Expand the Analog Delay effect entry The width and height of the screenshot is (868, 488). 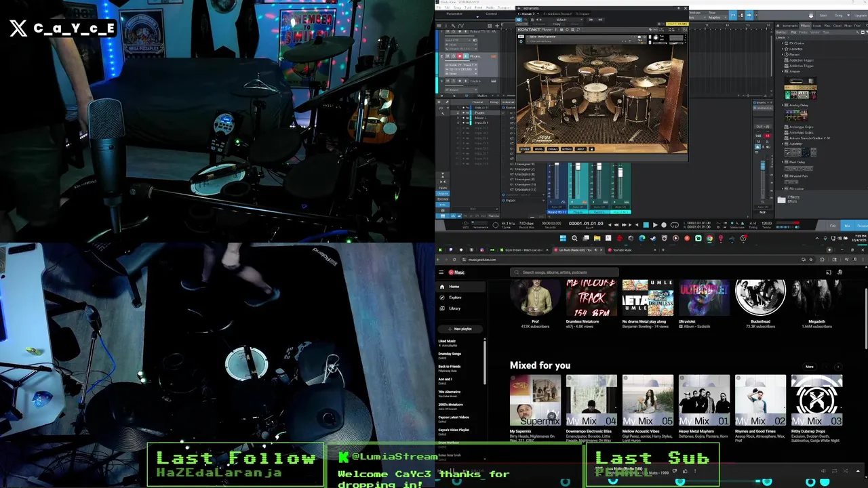pos(783,105)
